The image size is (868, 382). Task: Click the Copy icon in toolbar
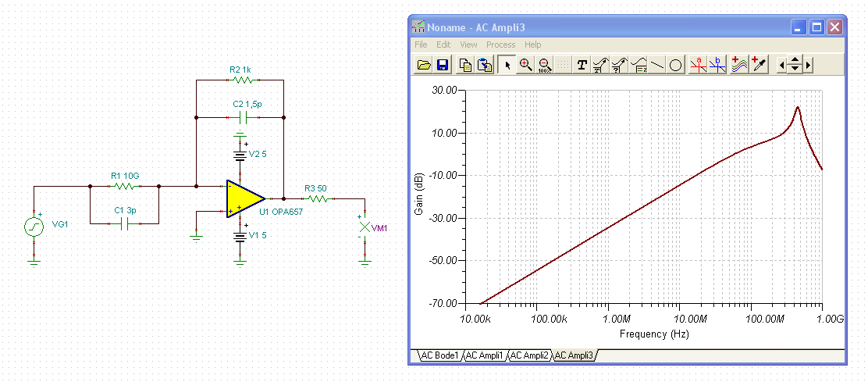pos(466,65)
